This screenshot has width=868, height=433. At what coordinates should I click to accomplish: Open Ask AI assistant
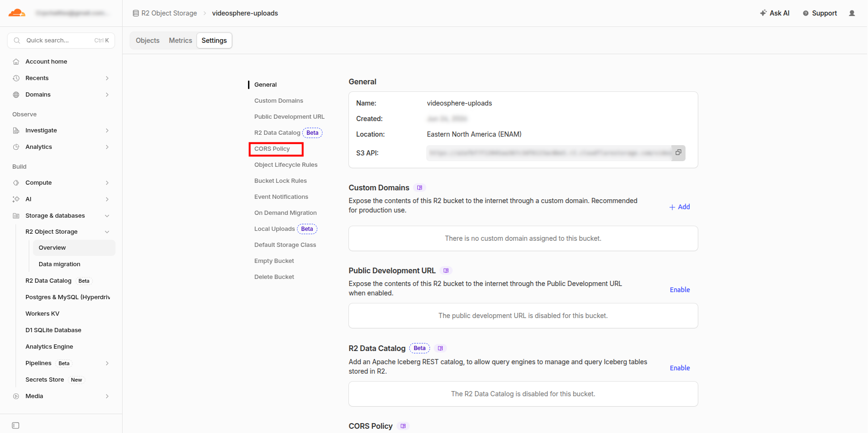click(x=775, y=13)
